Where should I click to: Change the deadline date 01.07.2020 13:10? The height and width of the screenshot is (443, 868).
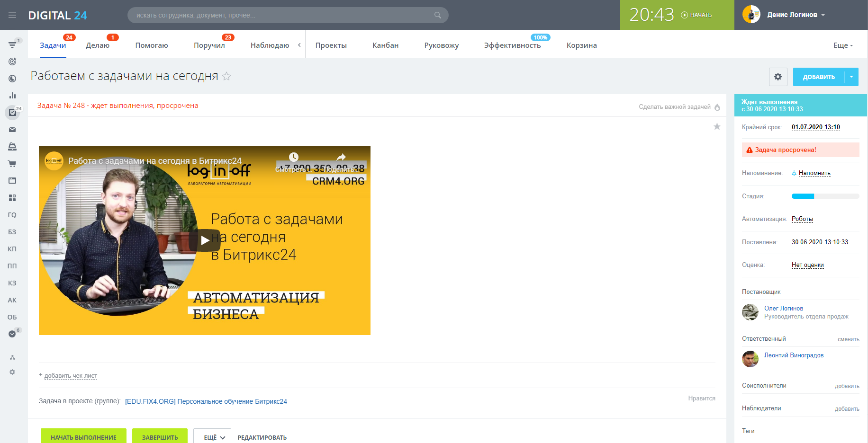point(816,127)
